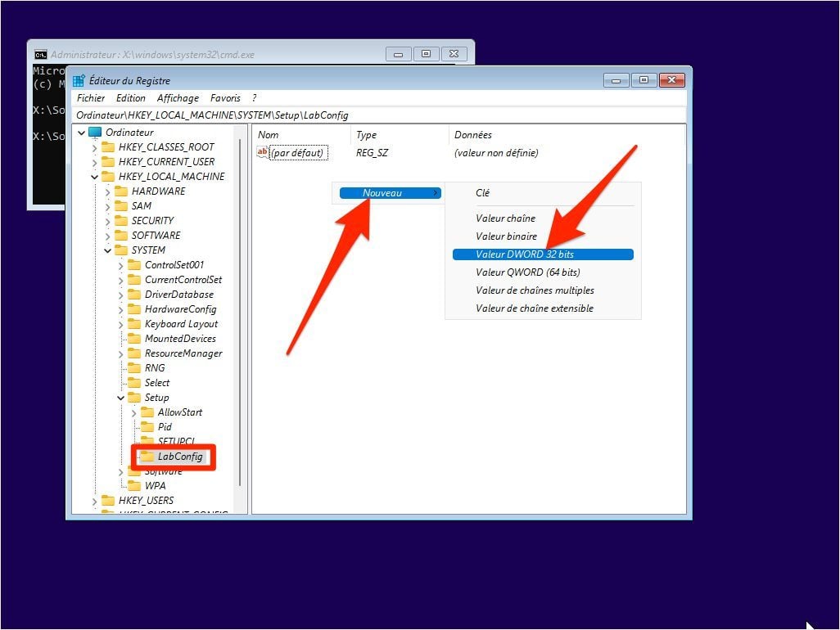Click the MountedDevices folder icon
This screenshot has width=840, height=630.
point(134,338)
